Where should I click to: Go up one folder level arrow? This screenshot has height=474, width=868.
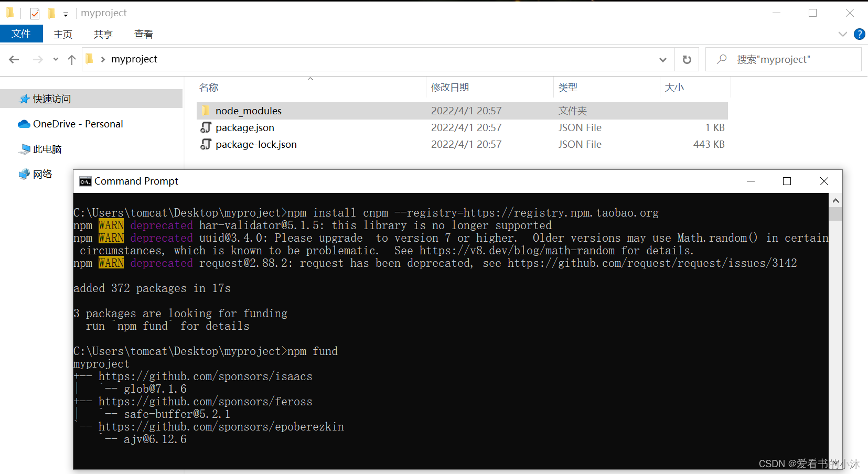72,59
